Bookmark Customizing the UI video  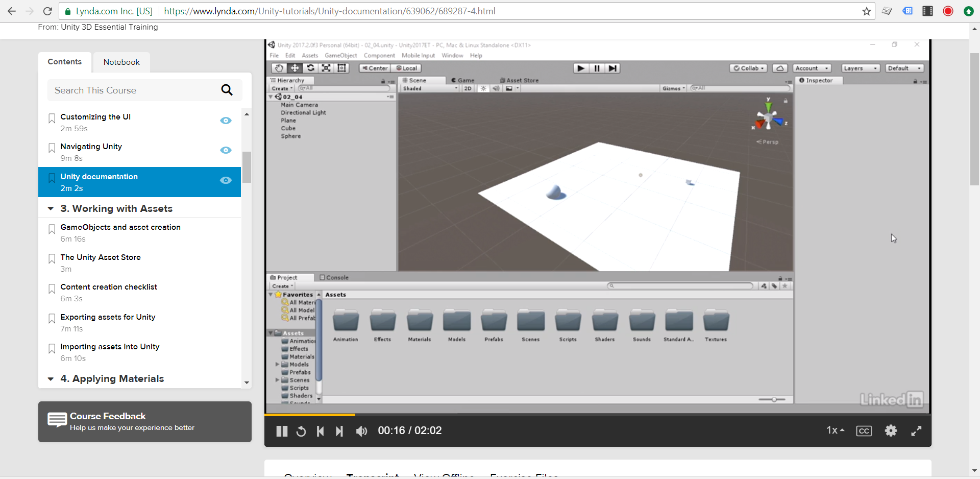[x=52, y=118]
